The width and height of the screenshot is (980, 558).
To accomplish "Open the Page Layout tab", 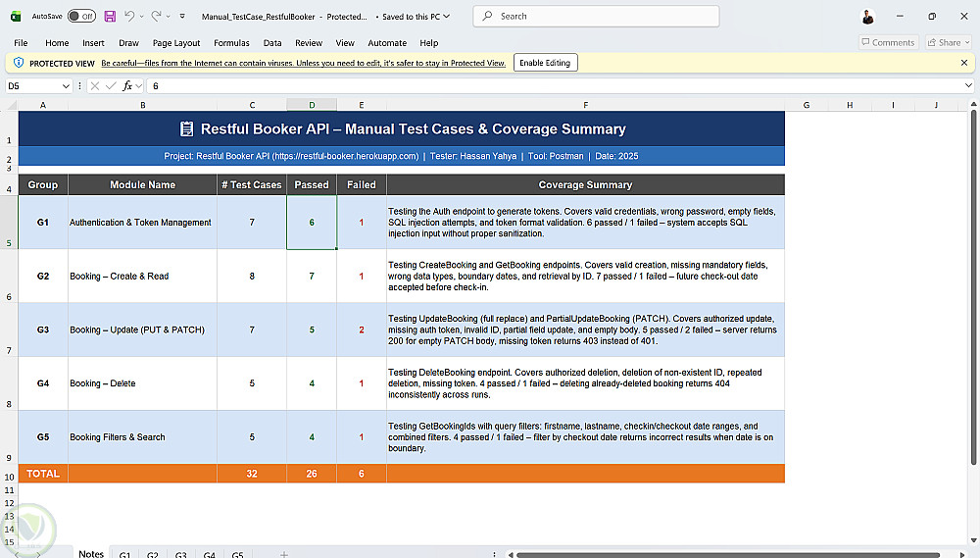I will point(176,42).
